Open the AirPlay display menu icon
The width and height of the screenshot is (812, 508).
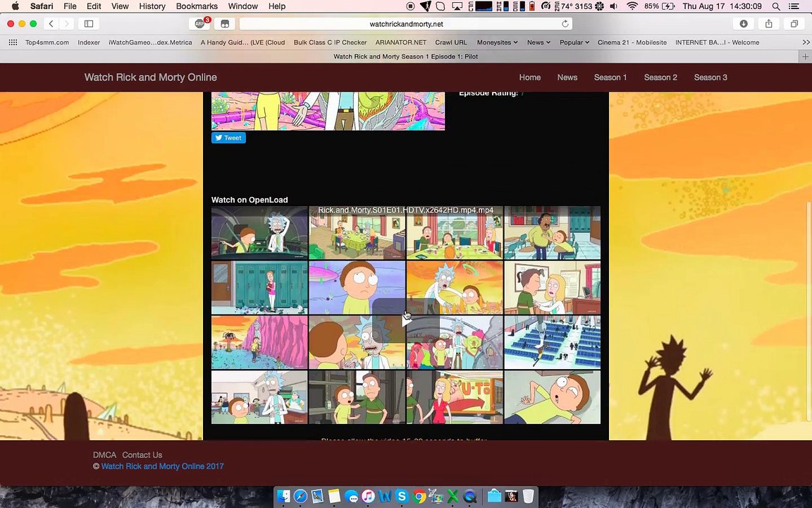pos(457,6)
